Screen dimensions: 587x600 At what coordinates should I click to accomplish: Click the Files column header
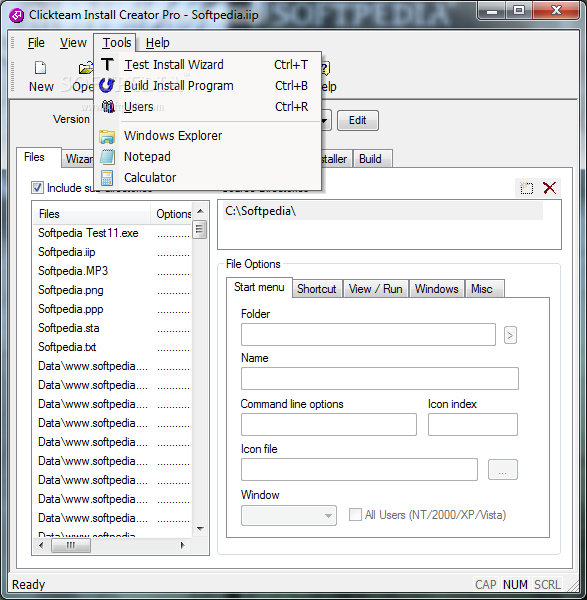[91, 214]
